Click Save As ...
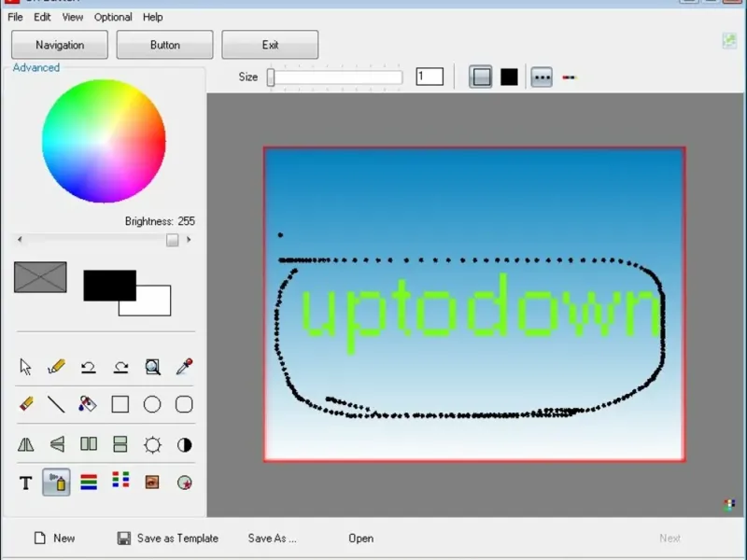Image resolution: width=747 pixels, height=560 pixels. (x=272, y=539)
